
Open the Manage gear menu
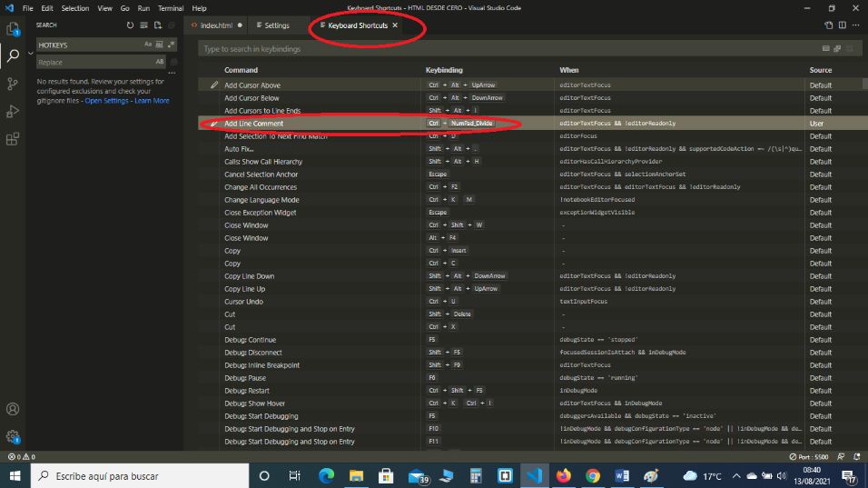click(13, 437)
